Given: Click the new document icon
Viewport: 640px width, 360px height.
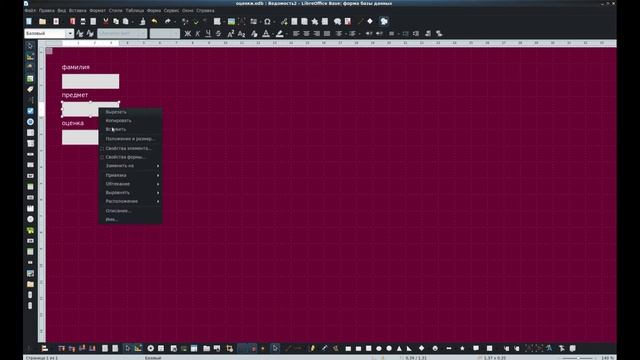Looking at the screenshot, I should (x=29, y=21).
